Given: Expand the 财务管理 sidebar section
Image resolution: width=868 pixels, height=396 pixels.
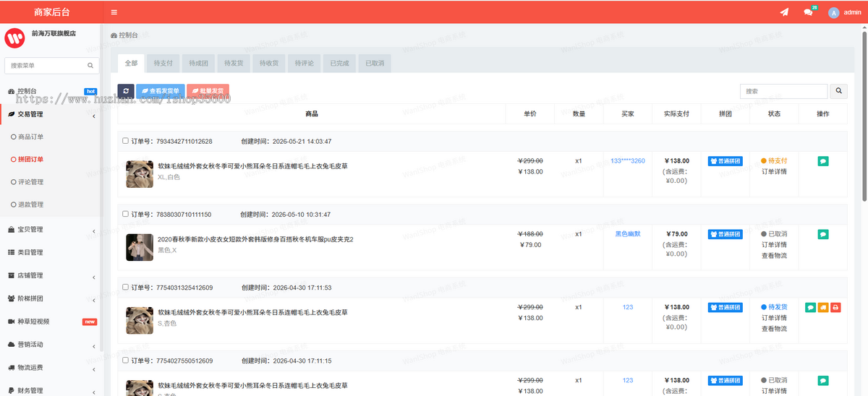Looking at the screenshot, I should click(51, 390).
